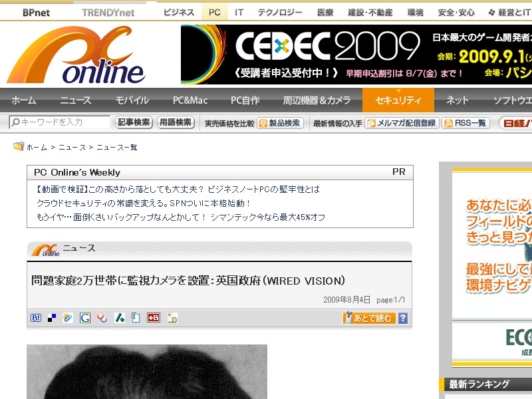Open IT top category

pyautogui.click(x=239, y=13)
